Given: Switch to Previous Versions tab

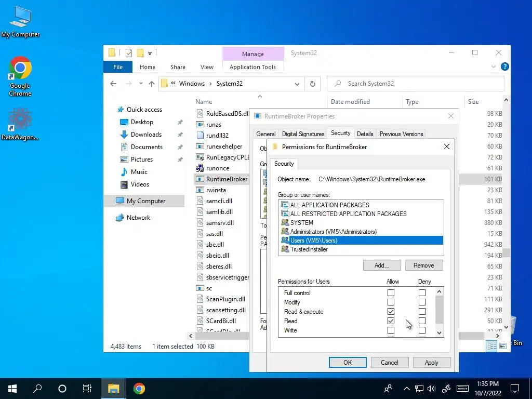Looking at the screenshot, I should click(401, 134).
